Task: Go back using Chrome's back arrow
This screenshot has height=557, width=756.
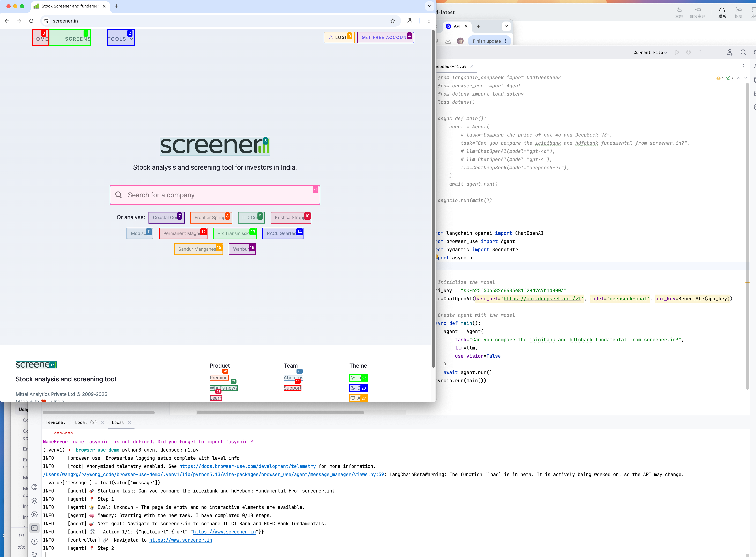Action: click(7, 21)
